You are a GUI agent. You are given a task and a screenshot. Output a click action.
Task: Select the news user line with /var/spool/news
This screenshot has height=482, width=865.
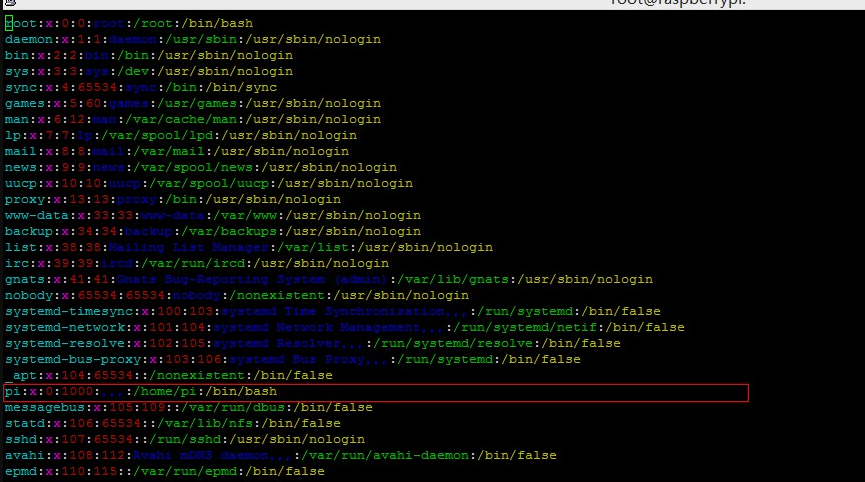click(x=201, y=168)
